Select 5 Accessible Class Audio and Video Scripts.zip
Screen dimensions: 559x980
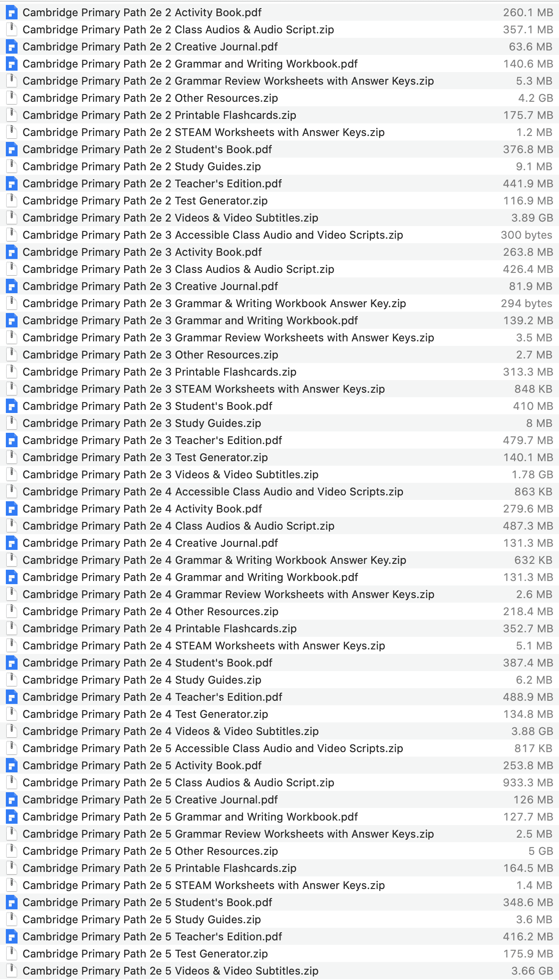[279, 749]
